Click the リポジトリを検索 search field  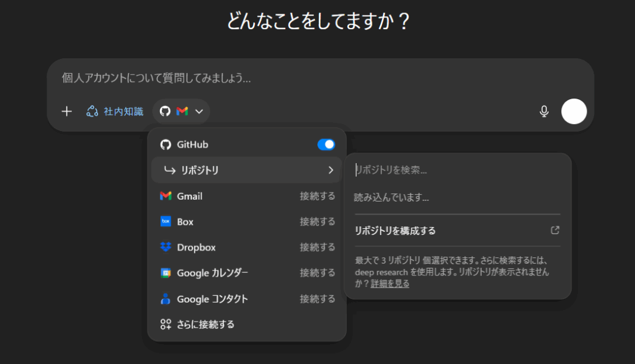point(456,170)
